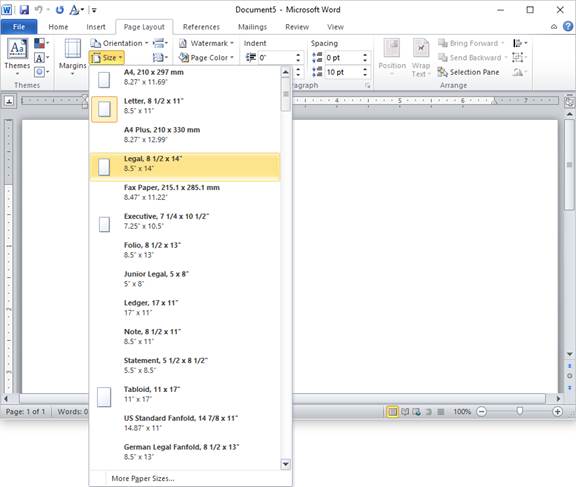Click the Save icon in quick access toolbar

click(x=24, y=10)
